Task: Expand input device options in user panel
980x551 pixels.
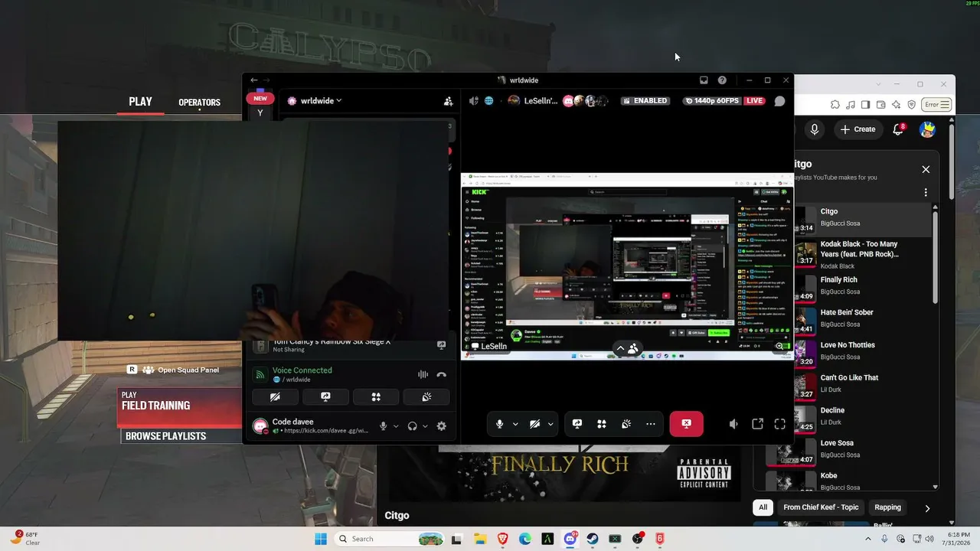Action: pos(396,426)
